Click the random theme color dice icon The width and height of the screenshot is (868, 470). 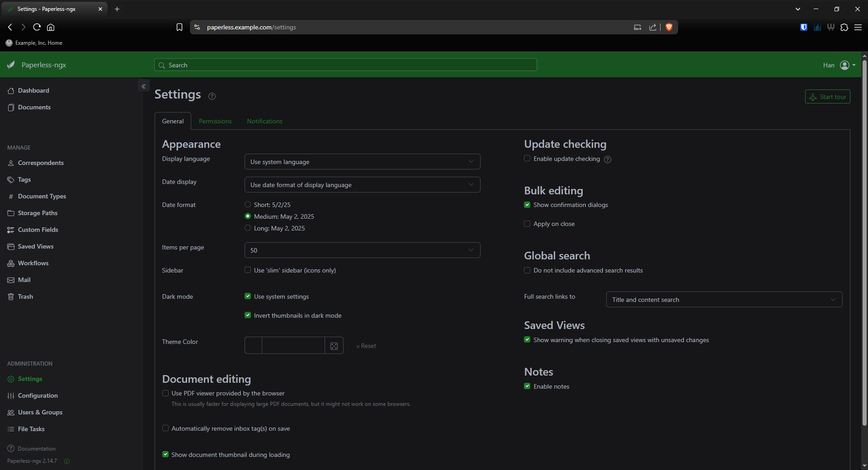click(334, 346)
